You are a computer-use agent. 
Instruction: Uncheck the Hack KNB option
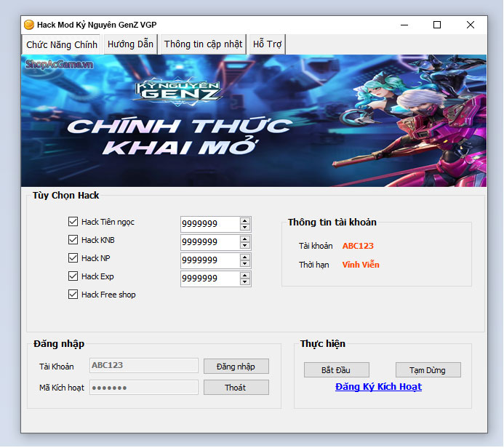click(73, 240)
